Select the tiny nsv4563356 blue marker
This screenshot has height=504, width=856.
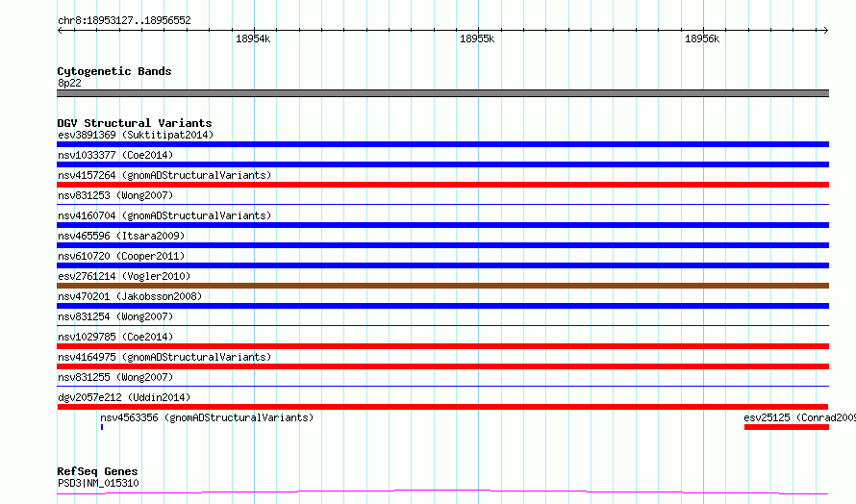click(x=102, y=427)
